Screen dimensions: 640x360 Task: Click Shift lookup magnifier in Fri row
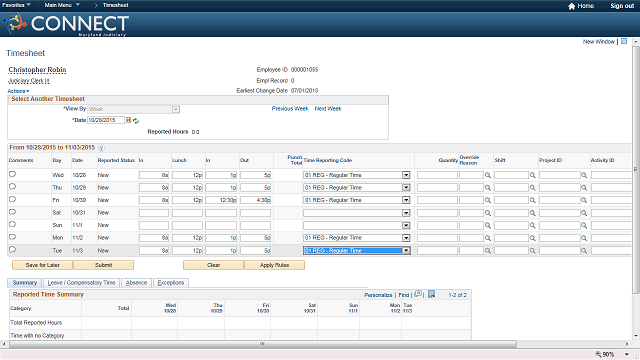pyautogui.click(x=533, y=200)
